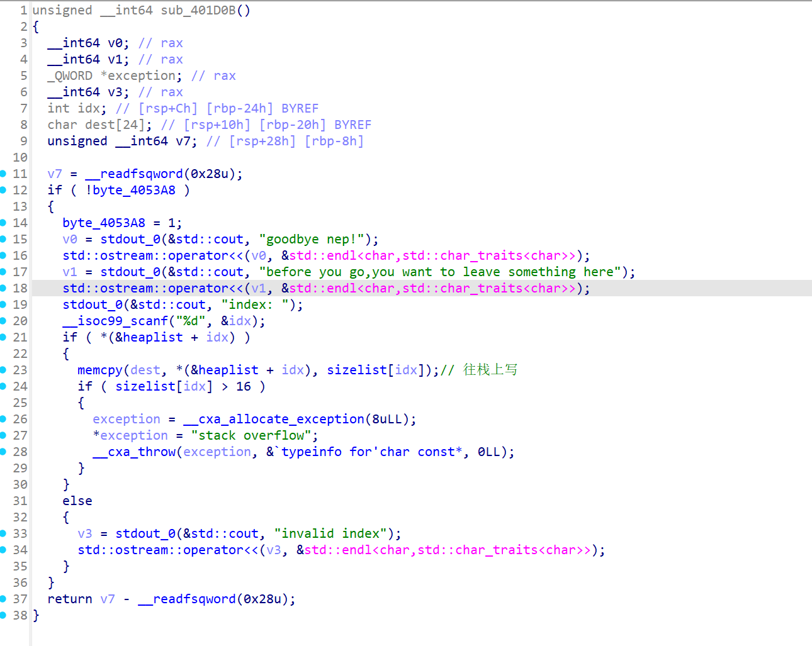Viewport: 812px width, 646px height.
Task: Click the return keyword on line 37
Action: [70, 599]
